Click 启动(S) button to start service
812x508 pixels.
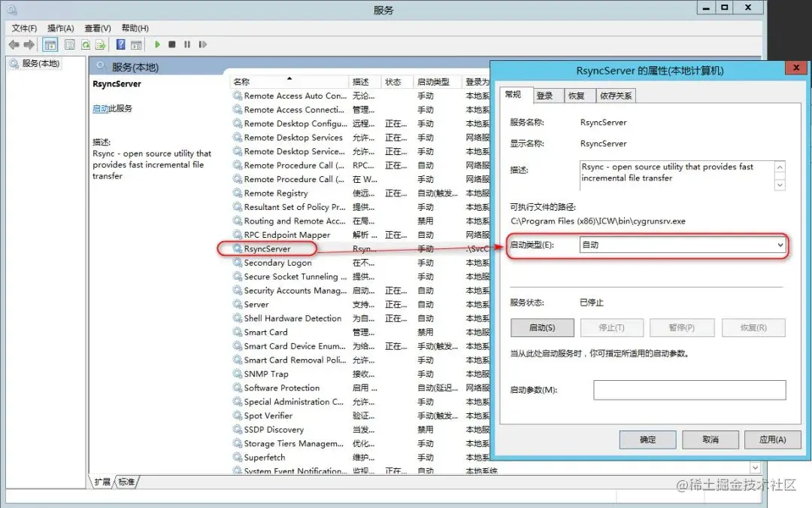tap(542, 327)
